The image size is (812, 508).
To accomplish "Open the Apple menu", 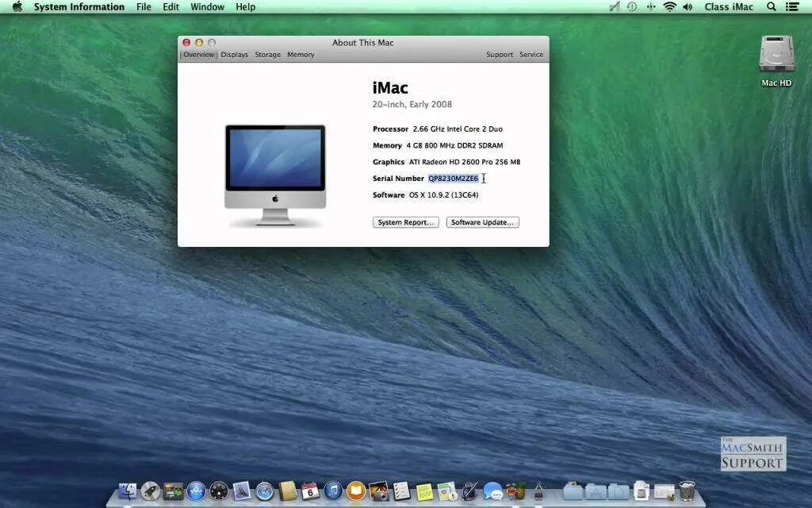I will click(x=17, y=6).
